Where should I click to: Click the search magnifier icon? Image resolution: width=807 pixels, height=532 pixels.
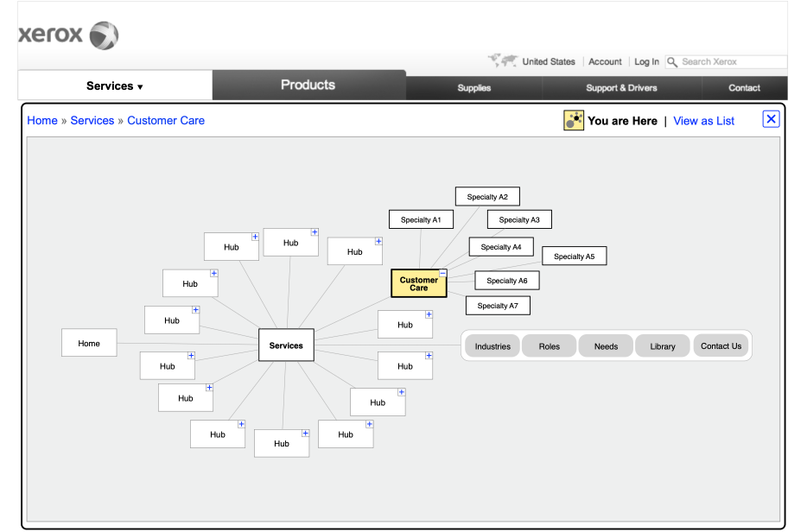coord(672,62)
